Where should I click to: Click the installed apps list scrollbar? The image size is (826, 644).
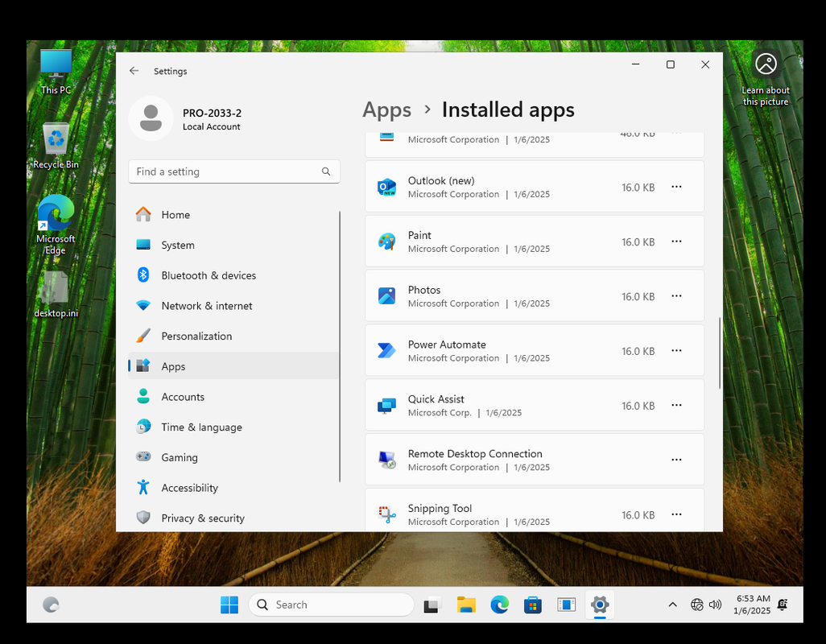(720, 353)
